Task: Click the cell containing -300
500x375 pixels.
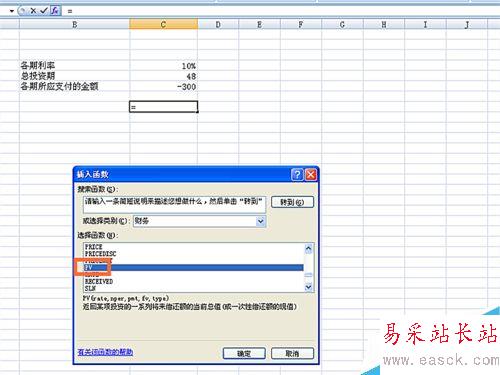Action: [x=163, y=86]
